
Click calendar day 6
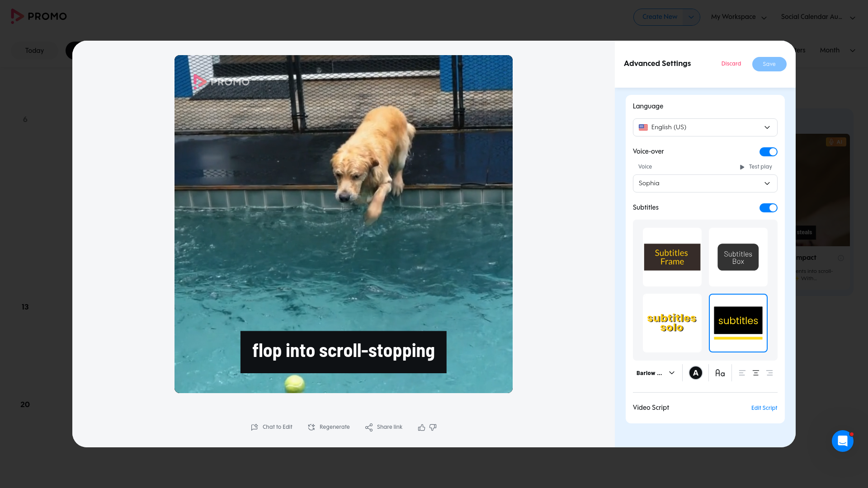click(x=25, y=120)
